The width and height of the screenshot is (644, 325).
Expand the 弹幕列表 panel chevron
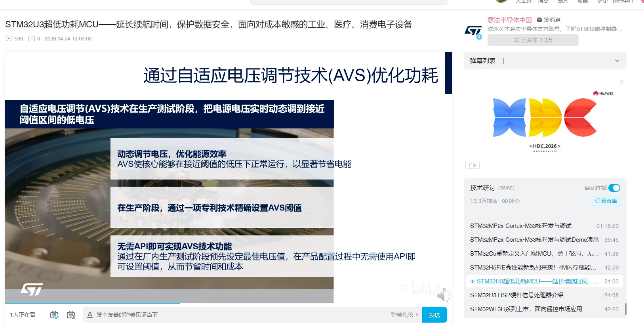[x=617, y=61]
